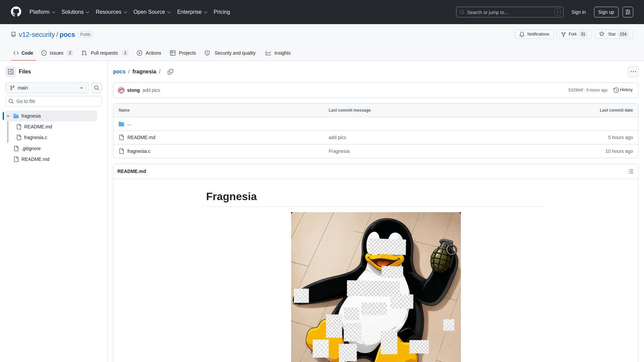Open the Tux penguin README image
The height and width of the screenshot is (362, 644).
point(376,287)
